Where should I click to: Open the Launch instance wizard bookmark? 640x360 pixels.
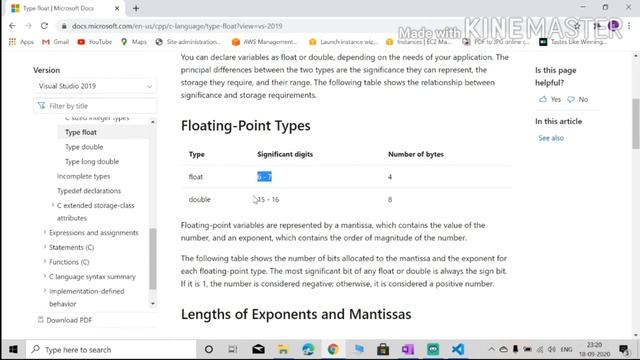(343, 42)
